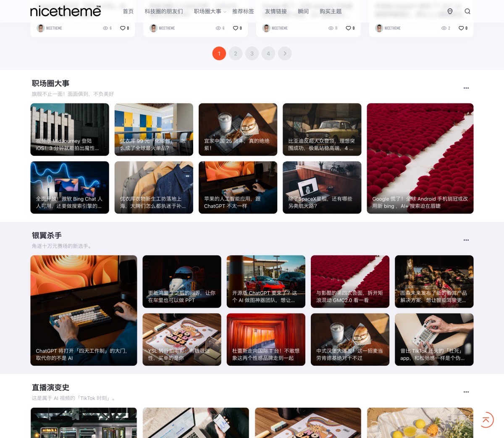The width and height of the screenshot is (504, 438).
Task: Open the 首页 navigation item
Action: click(128, 11)
